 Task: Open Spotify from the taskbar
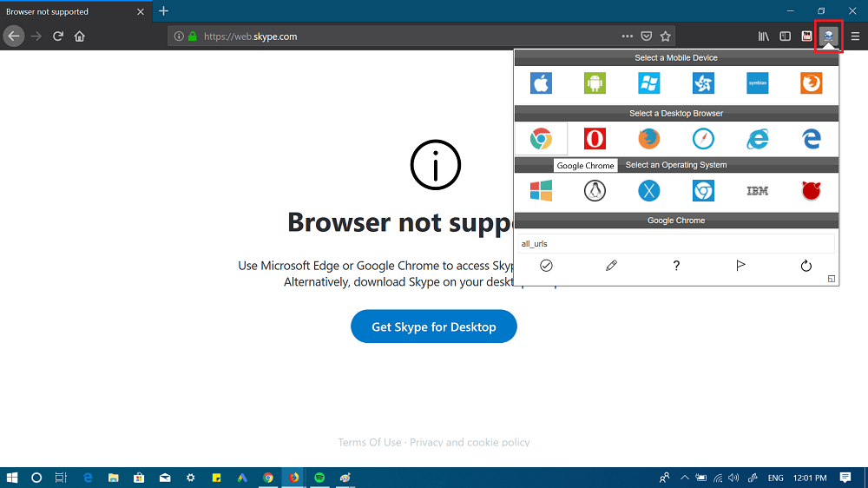319,478
